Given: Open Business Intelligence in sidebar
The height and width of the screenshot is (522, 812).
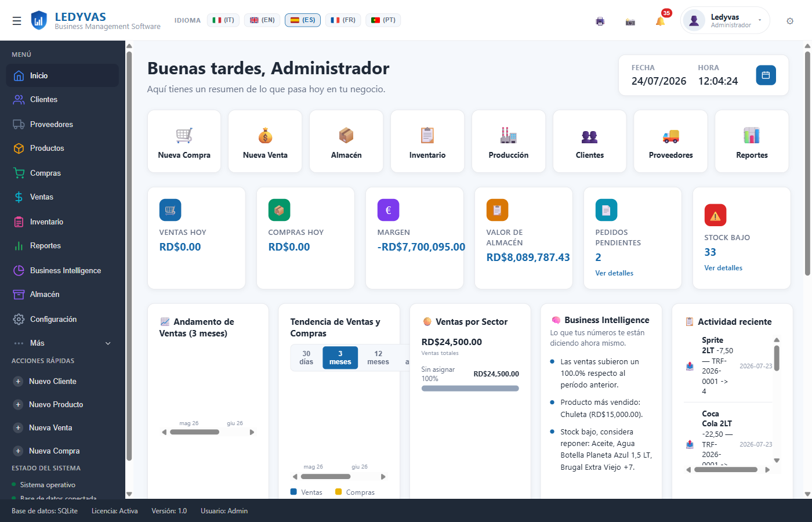Looking at the screenshot, I should (63, 270).
